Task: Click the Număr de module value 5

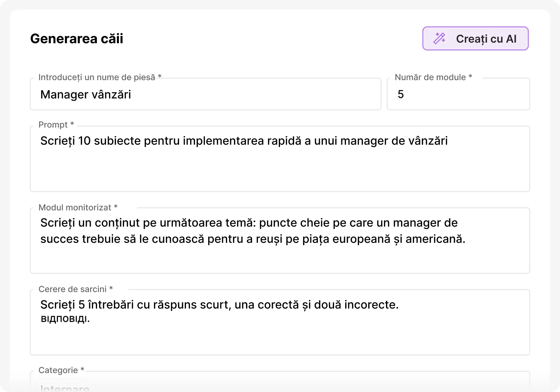Action: coord(400,95)
